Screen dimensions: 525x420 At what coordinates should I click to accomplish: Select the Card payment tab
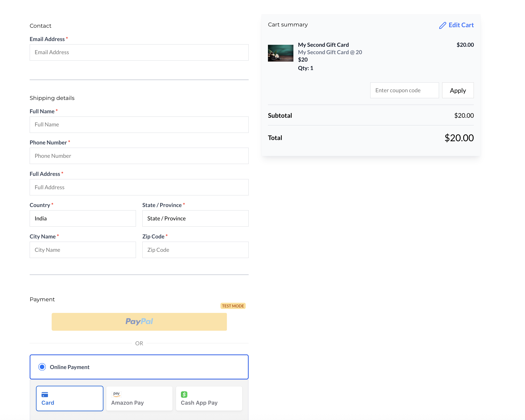(x=70, y=398)
